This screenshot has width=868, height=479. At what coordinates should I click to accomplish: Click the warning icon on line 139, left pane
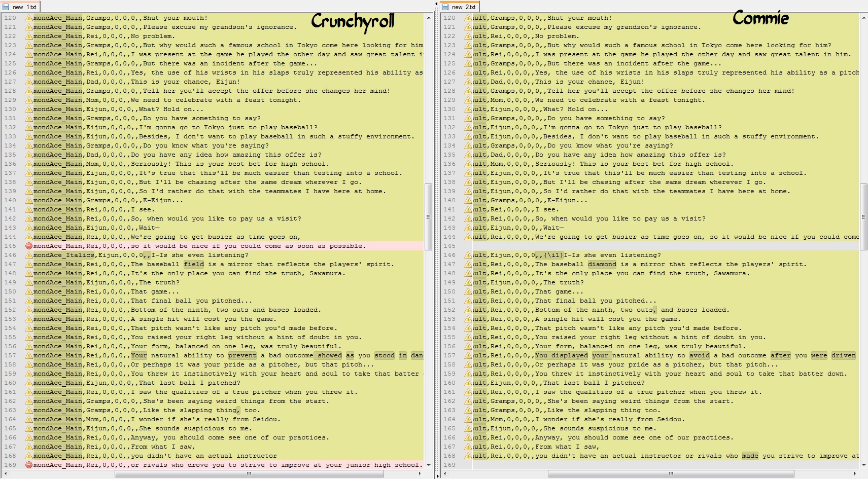tap(29, 191)
